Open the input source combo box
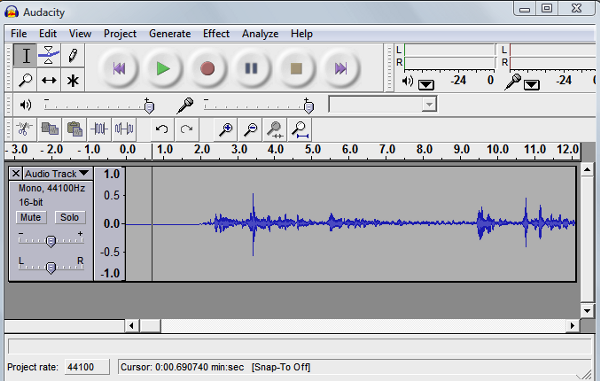This screenshot has width=600, height=381. pos(383,104)
